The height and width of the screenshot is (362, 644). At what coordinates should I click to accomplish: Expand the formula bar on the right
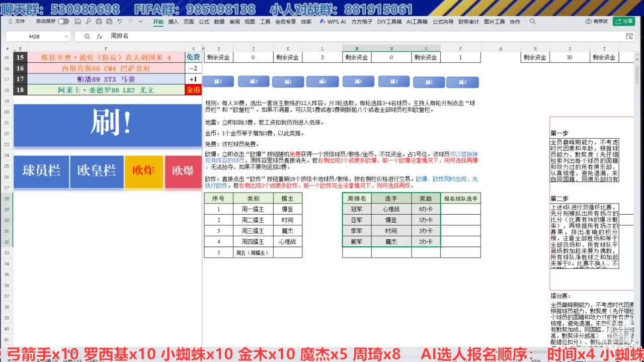(629, 36)
